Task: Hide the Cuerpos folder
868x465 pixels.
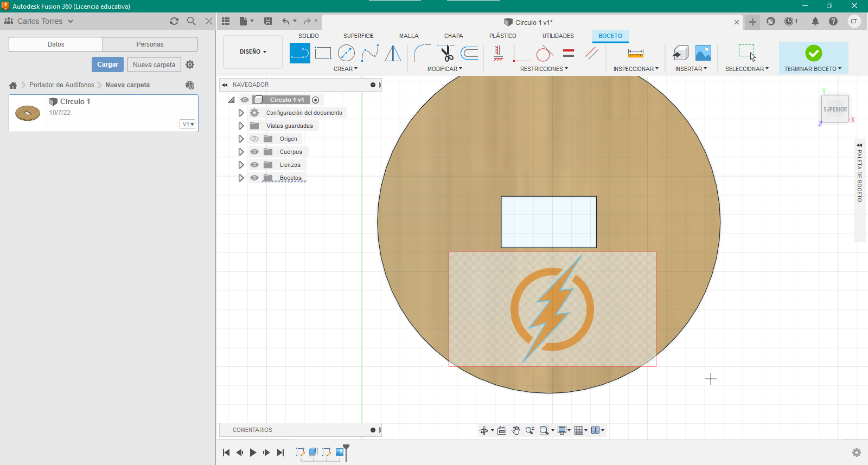Action: (254, 152)
